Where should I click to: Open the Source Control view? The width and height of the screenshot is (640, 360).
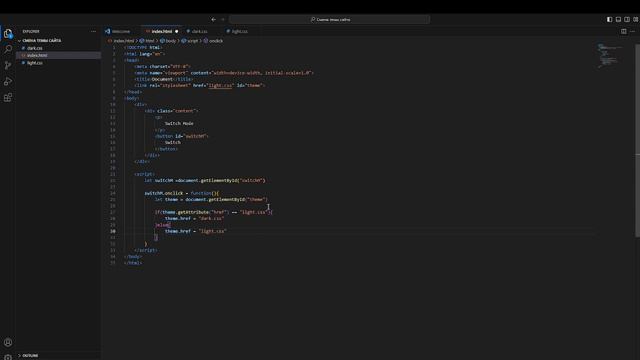[x=8, y=65]
